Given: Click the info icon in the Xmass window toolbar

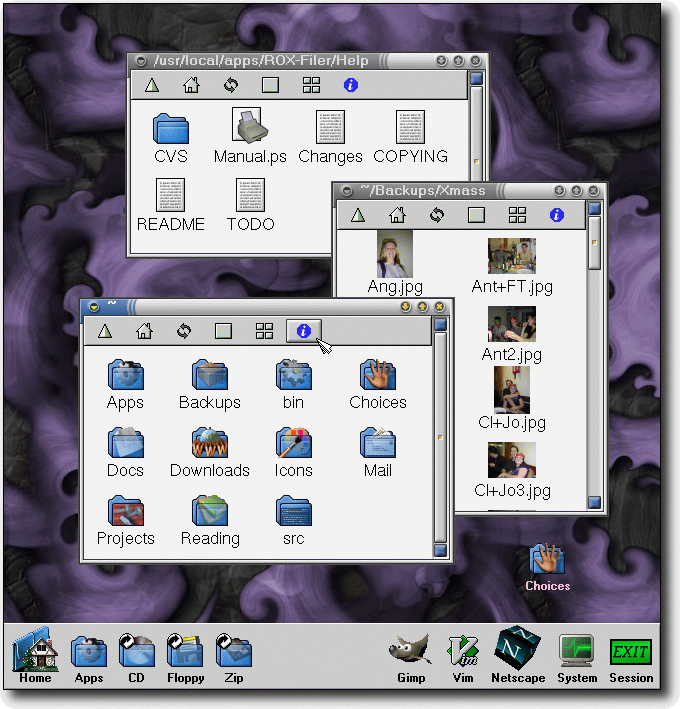Looking at the screenshot, I should click(x=557, y=215).
